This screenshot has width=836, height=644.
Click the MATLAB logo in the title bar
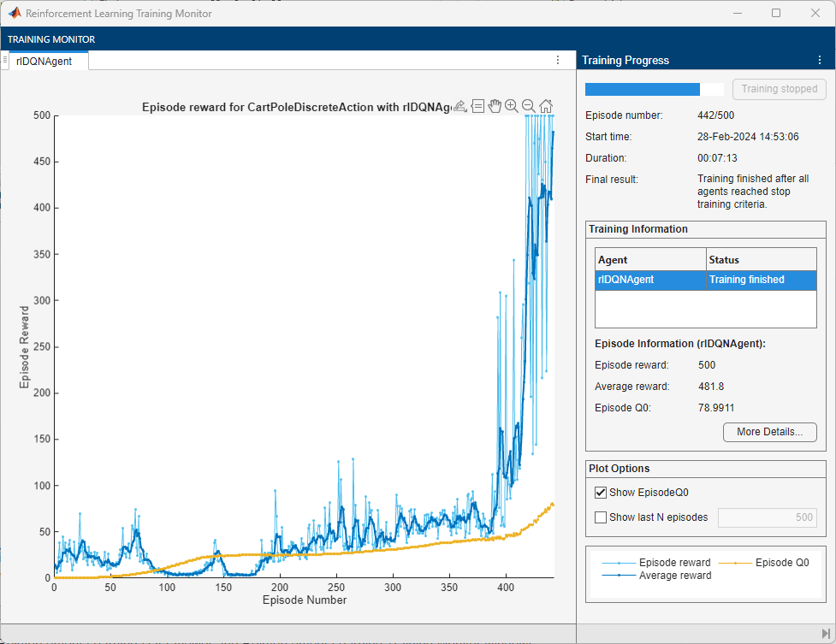pos(15,14)
